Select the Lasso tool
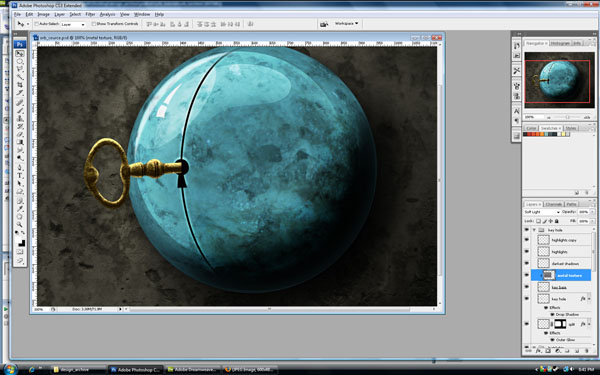The height and width of the screenshot is (375, 600). (20, 68)
